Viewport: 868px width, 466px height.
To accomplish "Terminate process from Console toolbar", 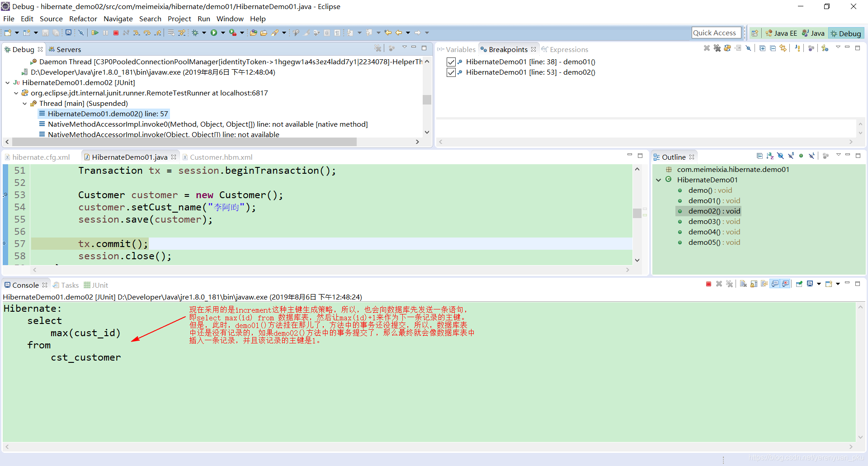I will click(x=708, y=284).
